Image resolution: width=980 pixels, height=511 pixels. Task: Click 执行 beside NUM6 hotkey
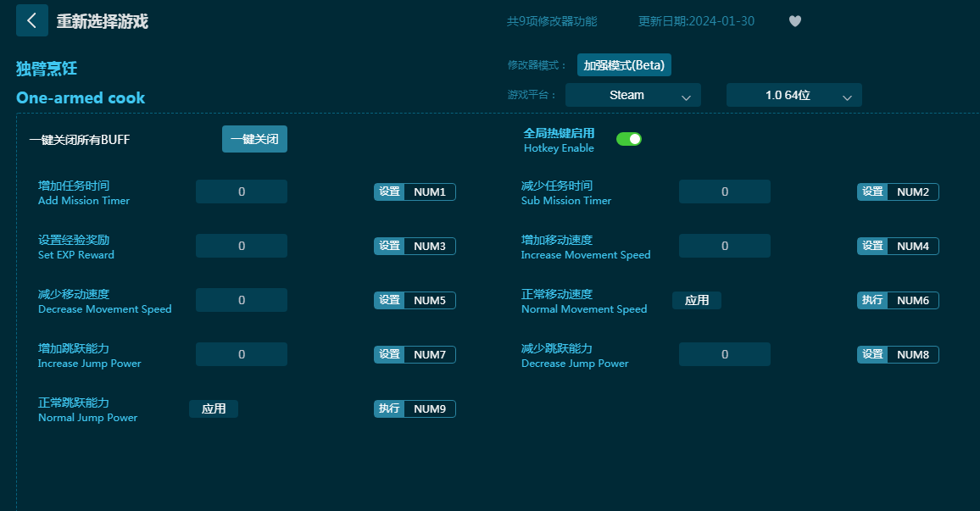(872, 301)
